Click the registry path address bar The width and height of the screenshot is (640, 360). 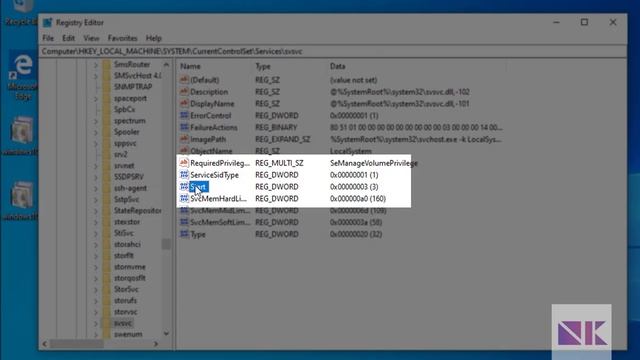point(333,51)
